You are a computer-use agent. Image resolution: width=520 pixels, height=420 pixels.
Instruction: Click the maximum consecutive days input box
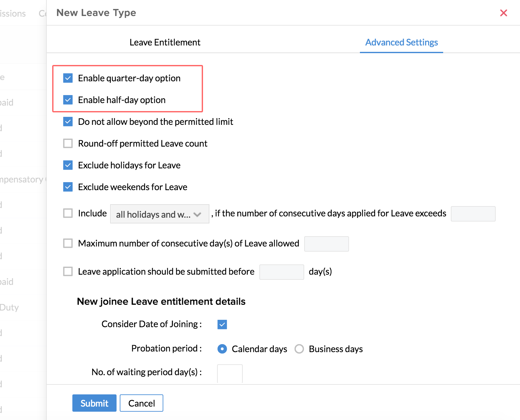[x=326, y=244]
